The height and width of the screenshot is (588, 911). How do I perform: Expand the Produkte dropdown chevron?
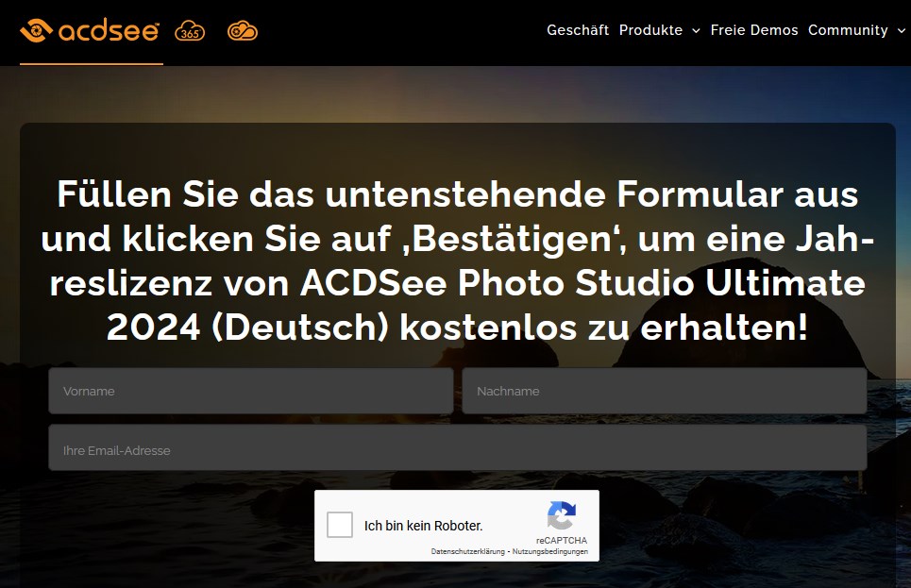tap(696, 31)
